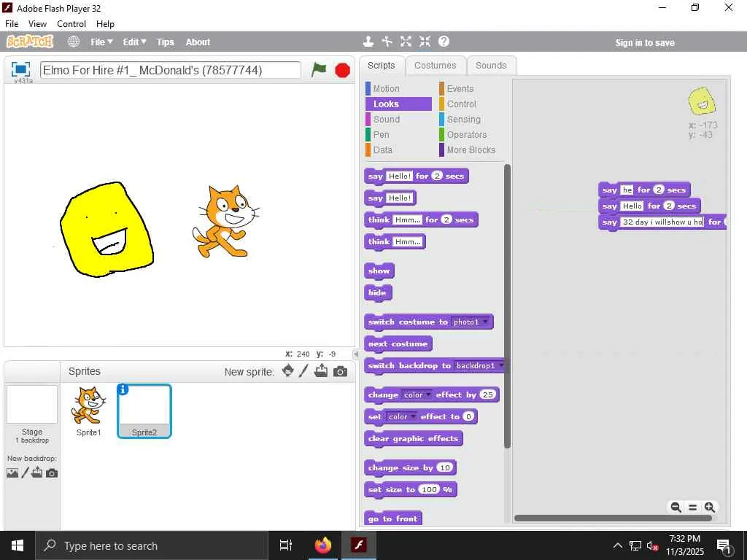Open Flash Player Help menu
Viewport: 747px width, 560px height.
pyautogui.click(x=105, y=24)
